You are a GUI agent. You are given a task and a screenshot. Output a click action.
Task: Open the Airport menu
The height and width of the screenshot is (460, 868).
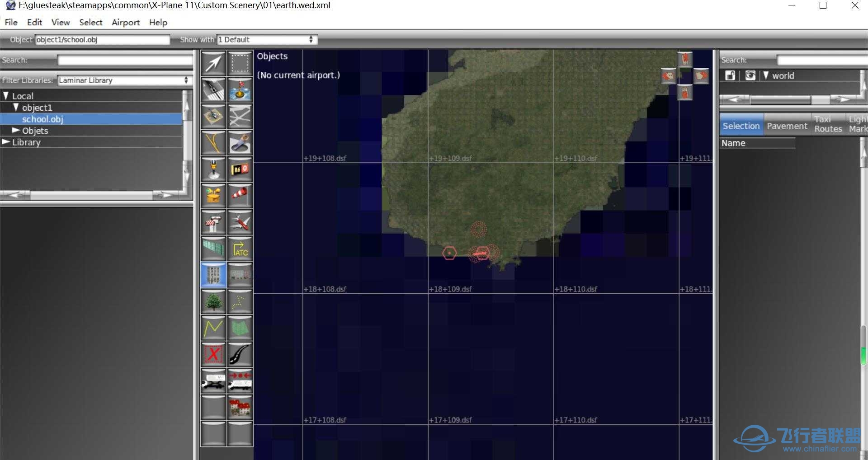tap(126, 22)
